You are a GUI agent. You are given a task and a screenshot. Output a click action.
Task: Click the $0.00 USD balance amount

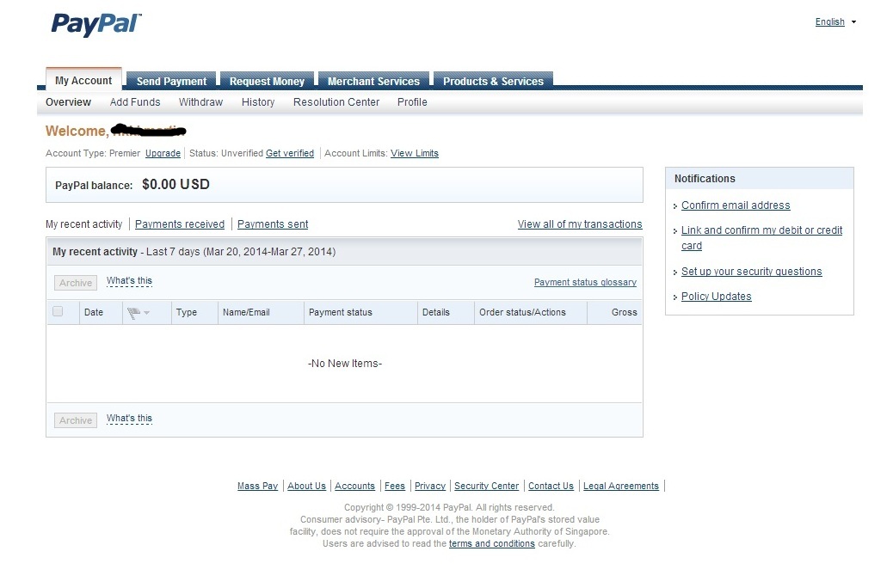tap(176, 185)
